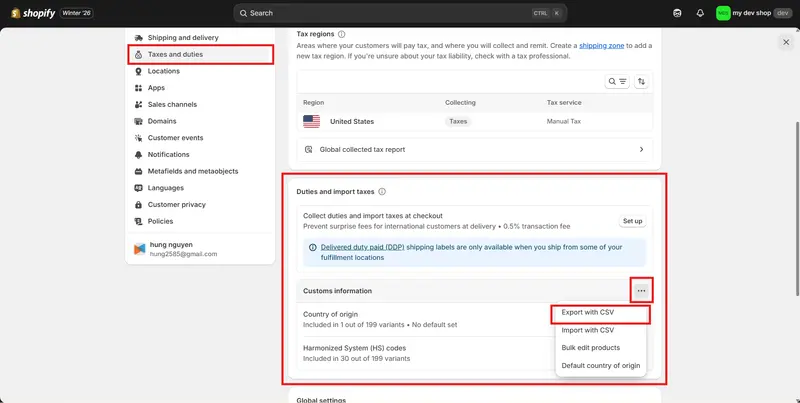
Task: Click the page vertical scrollbar
Action: (x=797, y=208)
